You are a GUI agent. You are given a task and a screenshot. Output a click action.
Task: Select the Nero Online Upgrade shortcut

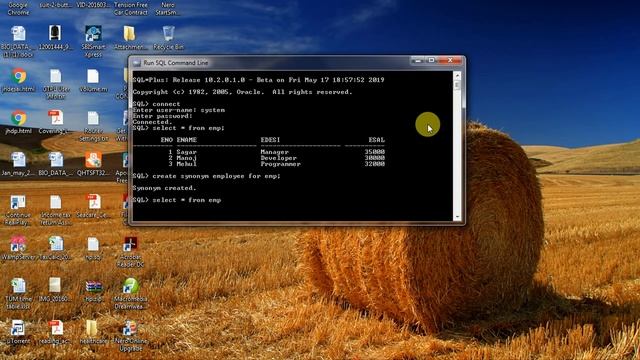131,336
